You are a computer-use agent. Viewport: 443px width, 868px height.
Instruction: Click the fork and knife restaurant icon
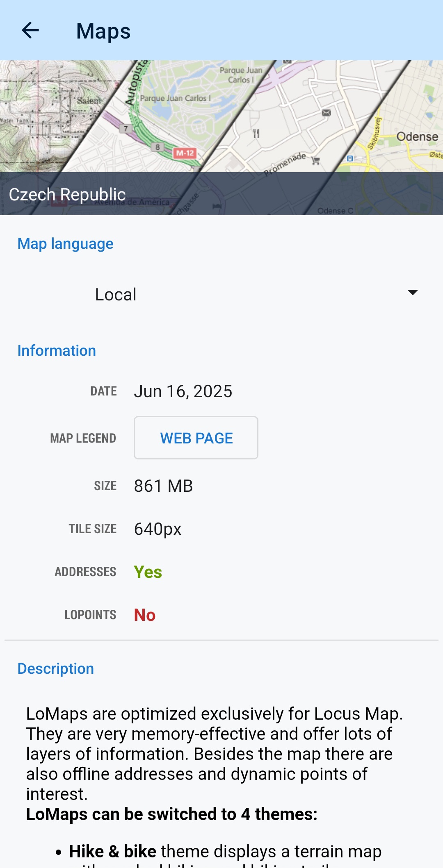(256, 133)
